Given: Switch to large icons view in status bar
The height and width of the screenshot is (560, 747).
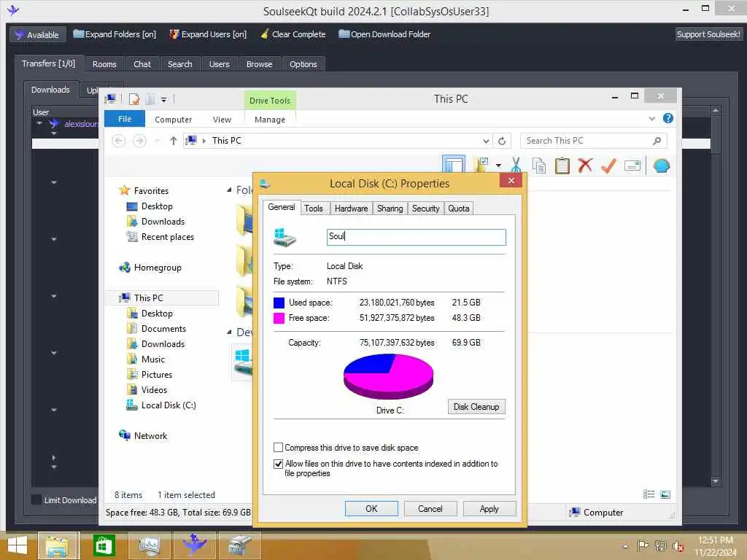Looking at the screenshot, I should (665, 494).
